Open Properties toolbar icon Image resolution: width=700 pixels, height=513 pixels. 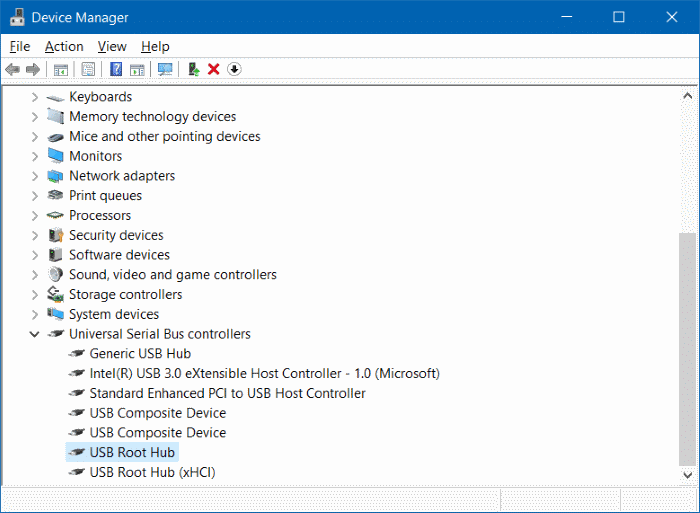[x=88, y=70]
